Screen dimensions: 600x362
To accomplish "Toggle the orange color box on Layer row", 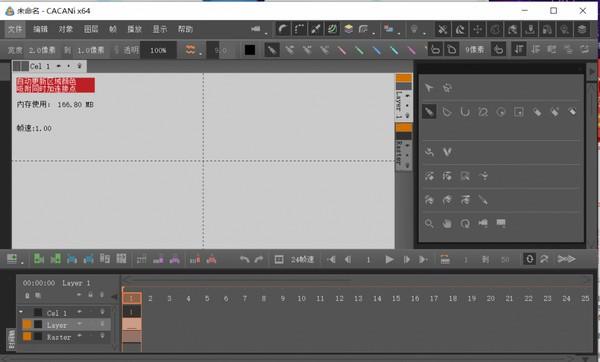I will point(27,324).
